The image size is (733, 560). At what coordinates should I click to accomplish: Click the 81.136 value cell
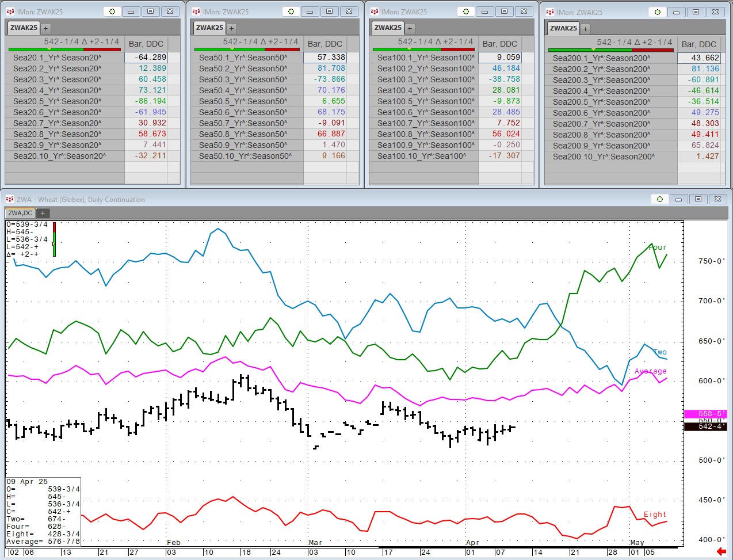[699, 69]
